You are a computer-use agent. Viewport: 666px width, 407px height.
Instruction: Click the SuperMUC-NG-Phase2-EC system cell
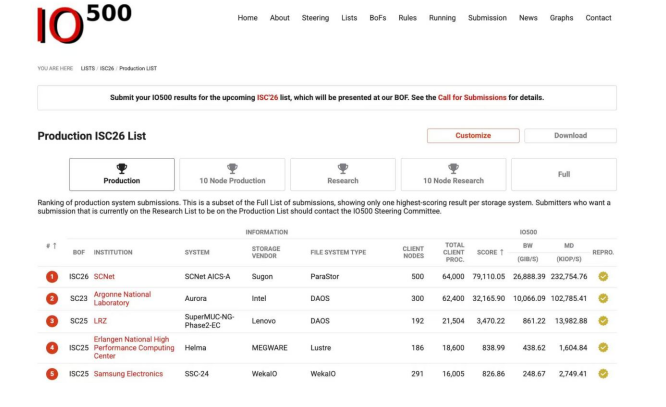(x=209, y=321)
